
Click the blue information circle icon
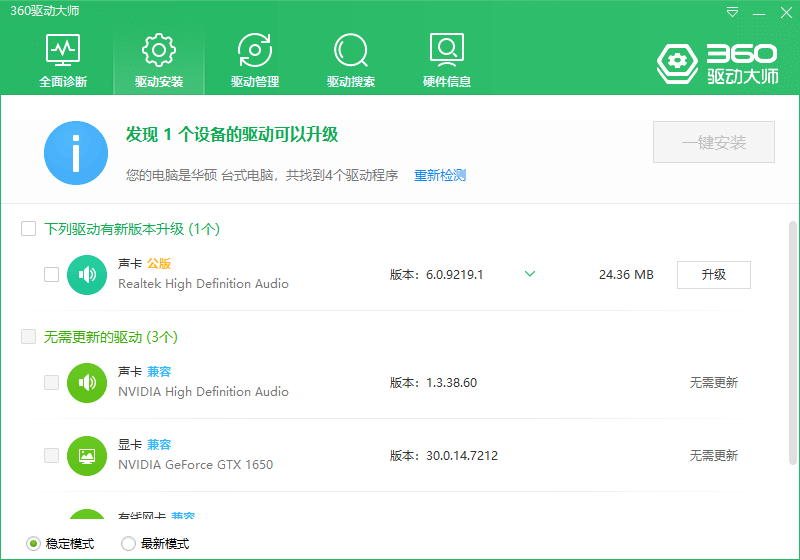(x=76, y=153)
